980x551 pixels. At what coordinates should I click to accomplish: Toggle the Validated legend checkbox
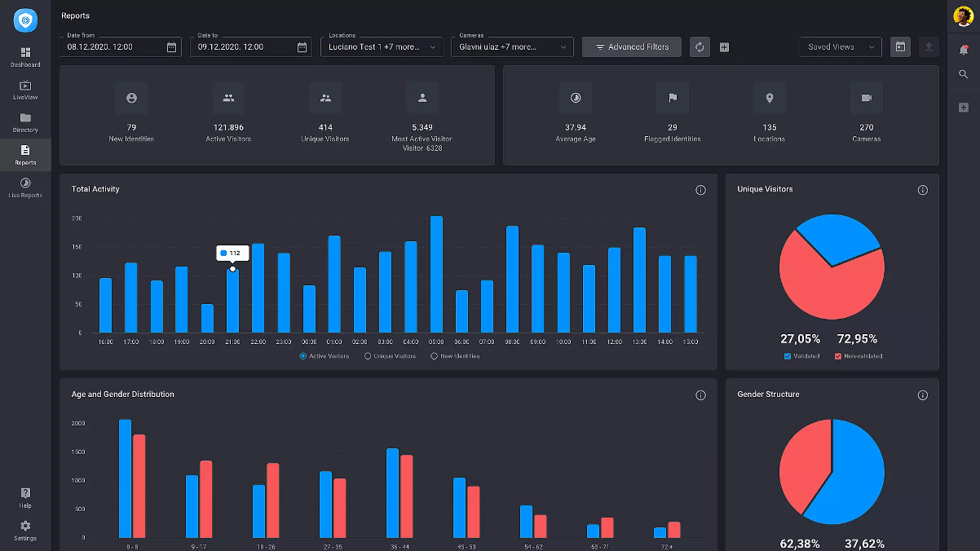pos(787,356)
